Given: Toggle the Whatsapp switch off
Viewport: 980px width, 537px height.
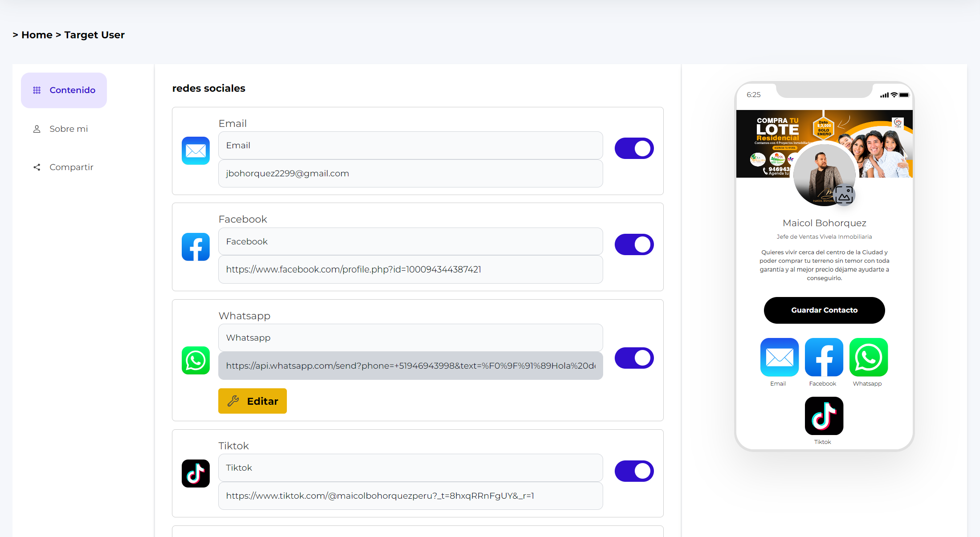Looking at the screenshot, I should tap(634, 358).
